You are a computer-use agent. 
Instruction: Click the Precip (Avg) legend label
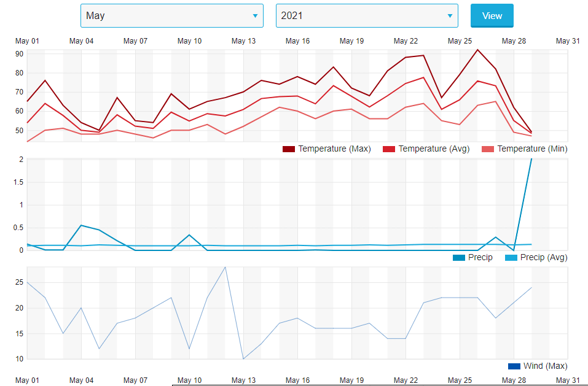[543, 258]
